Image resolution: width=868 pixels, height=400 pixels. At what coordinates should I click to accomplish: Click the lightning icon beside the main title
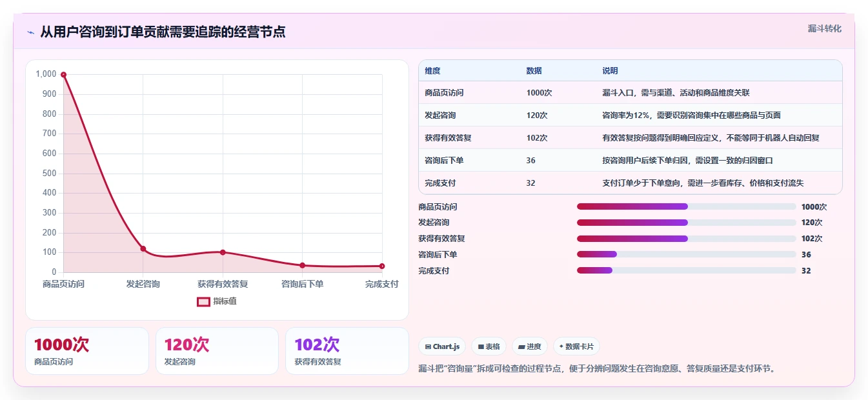[30, 32]
